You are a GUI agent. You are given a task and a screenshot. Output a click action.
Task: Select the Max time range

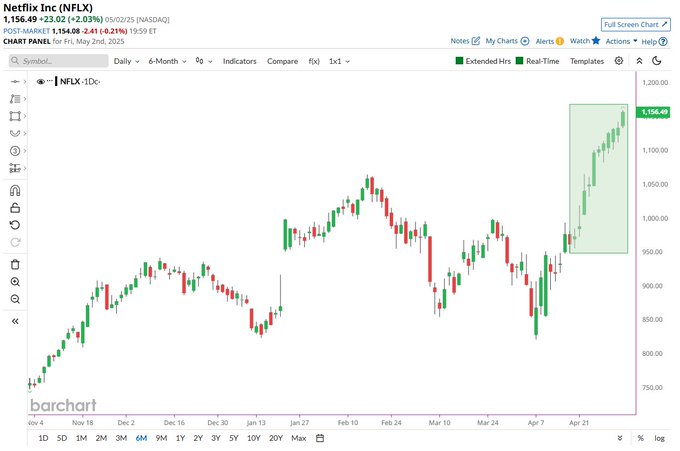pyautogui.click(x=298, y=438)
